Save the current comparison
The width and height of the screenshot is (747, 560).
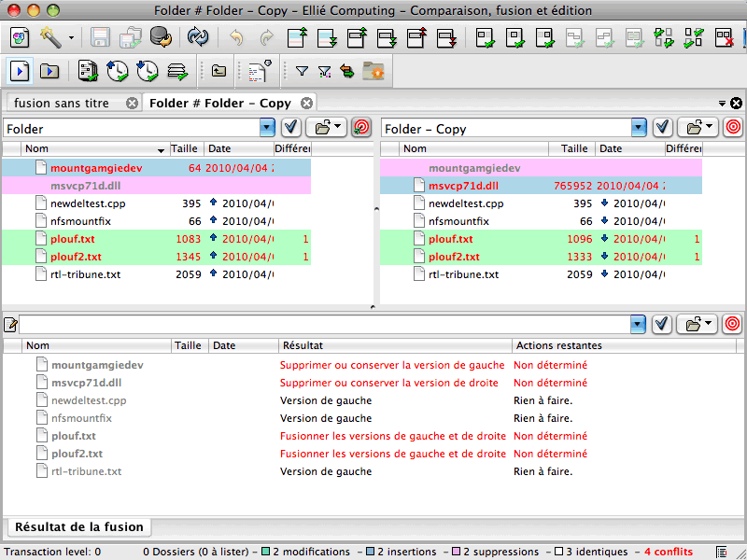[x=99, y=36]
